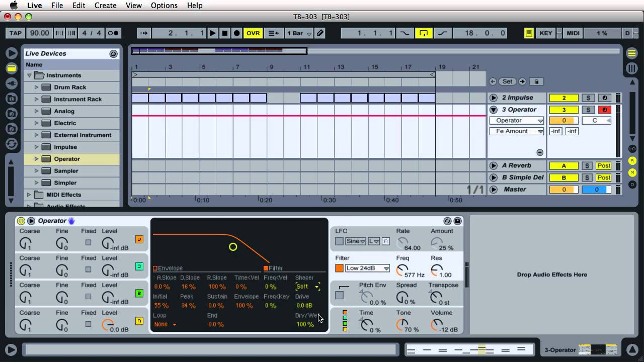The image size is (644, 362).
Task: Expand the MIDI Effects folder
Action: [29, 195]
